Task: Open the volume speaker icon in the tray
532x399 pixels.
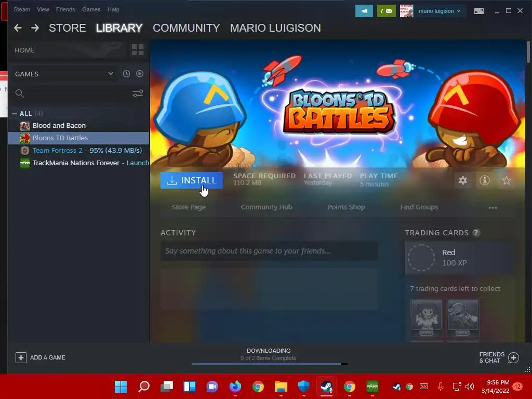Action: click(x=470, y=387)
